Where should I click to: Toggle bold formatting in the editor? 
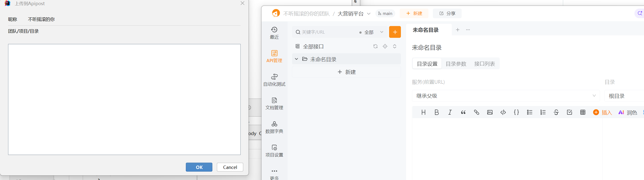pyautogui.click(x=437, y=112)
